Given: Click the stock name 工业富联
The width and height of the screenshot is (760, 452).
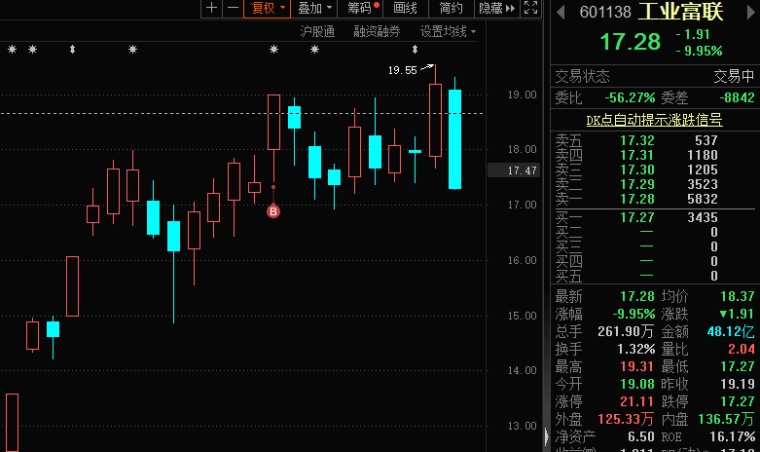Looking at the screenshot, I should [x=681, y=12].
